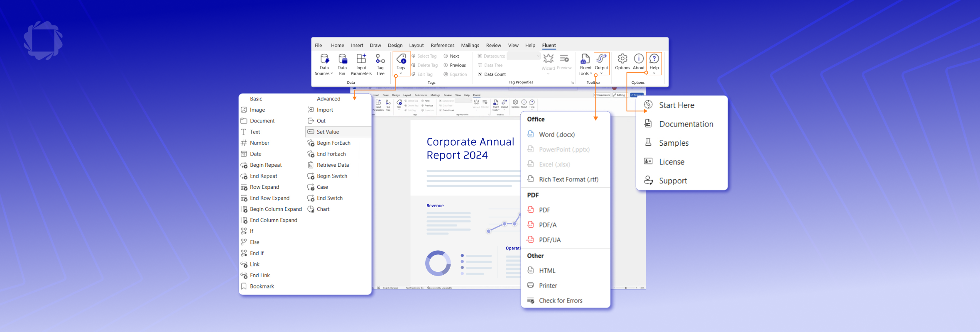Open the Design tab in enlarged ribbon

point(395,45)
